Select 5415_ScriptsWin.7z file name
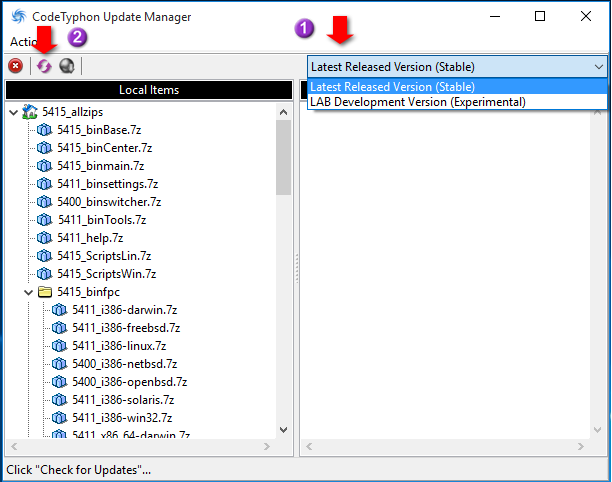Image resolution: width=612 pixels, height=482 pixels. click(107, 274)
